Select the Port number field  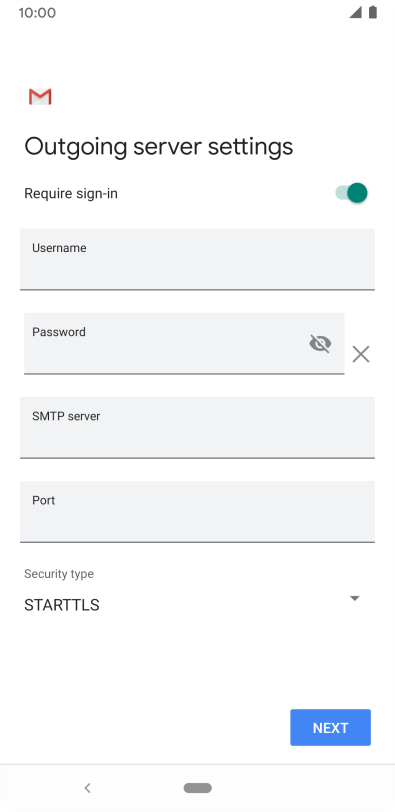197,512
